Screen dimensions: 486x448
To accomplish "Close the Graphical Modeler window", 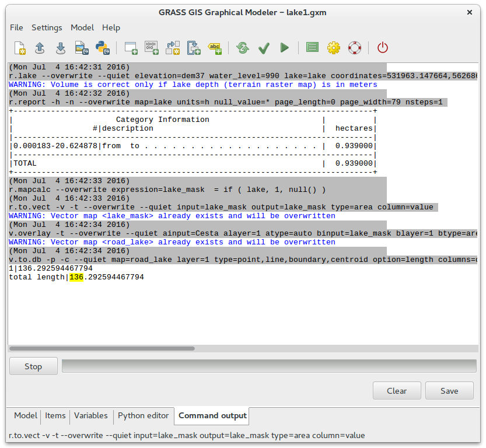I will pos(470,12).
